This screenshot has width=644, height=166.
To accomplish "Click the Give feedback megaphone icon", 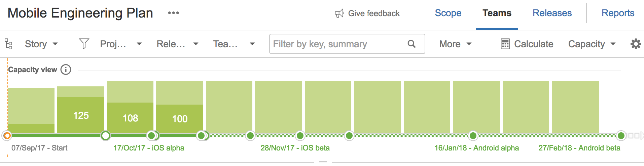I will click(339, 13).
